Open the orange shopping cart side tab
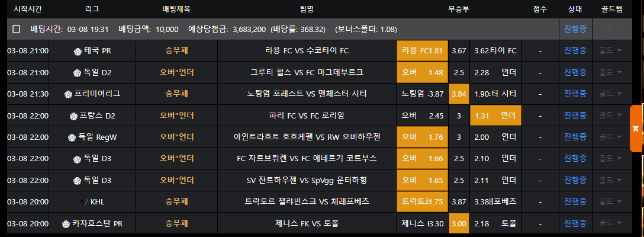The width and height of the screenshot is (644, 237). pos(636,129)
